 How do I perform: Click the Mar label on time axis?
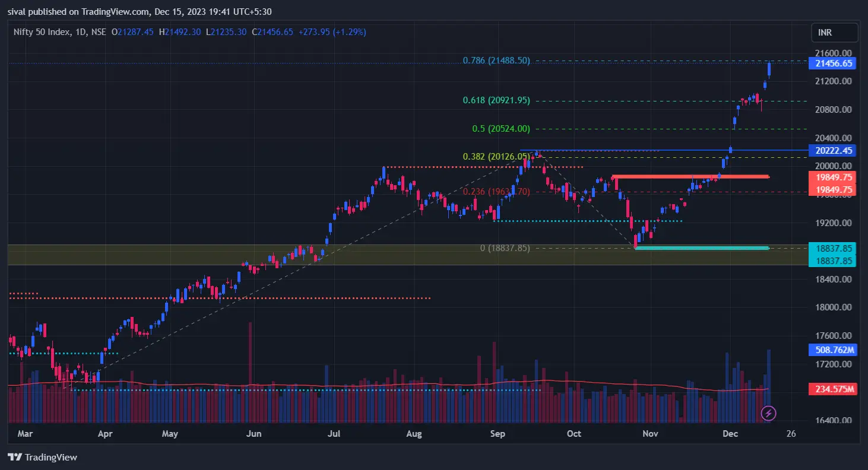[25, 434]
